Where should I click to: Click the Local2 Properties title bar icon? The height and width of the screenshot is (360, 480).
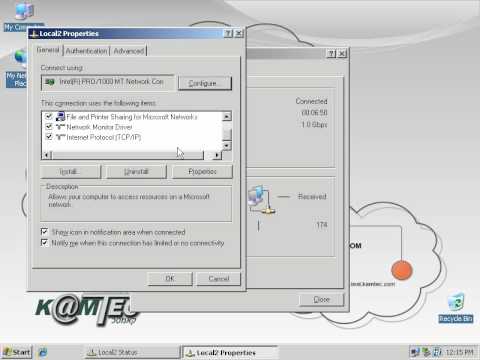(x=34, y=34)
